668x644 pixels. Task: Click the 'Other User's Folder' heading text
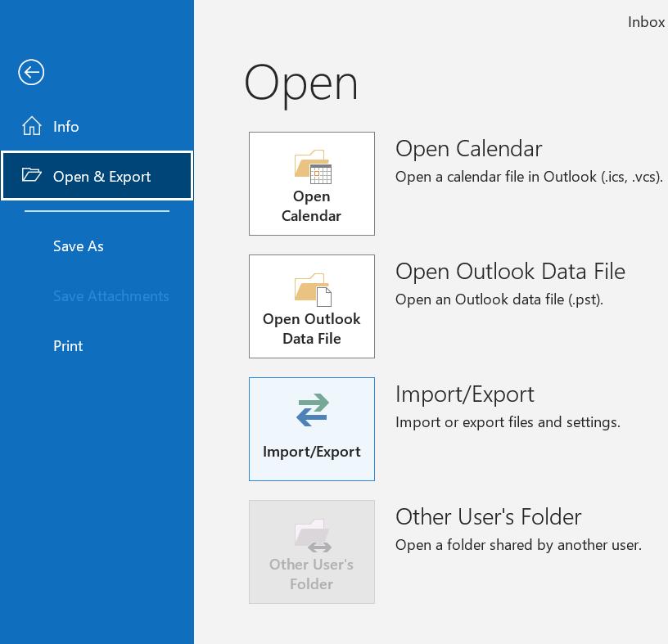488,517
